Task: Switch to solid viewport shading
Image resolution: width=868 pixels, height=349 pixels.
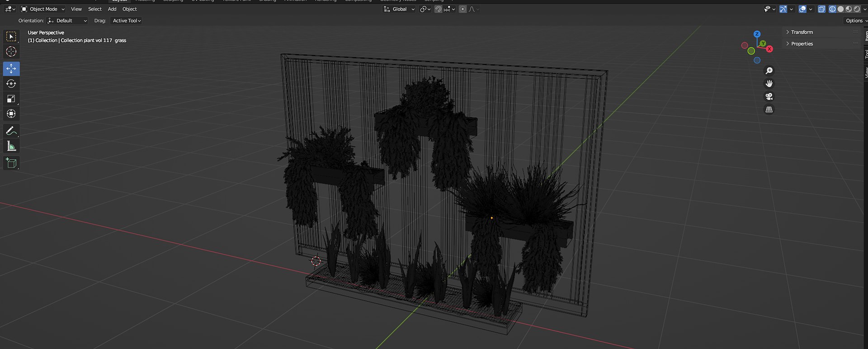Action: 840,9
